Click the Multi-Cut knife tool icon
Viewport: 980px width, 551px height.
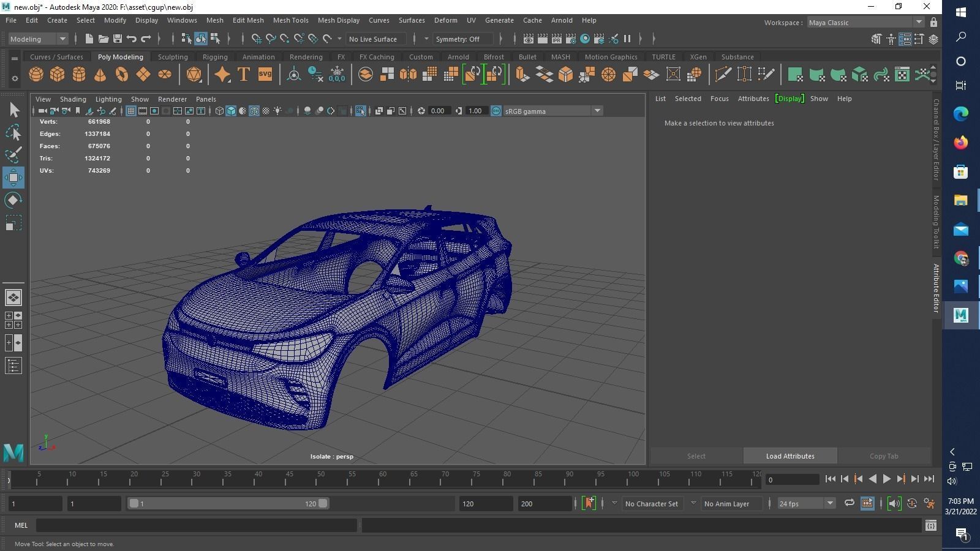[x=723, y=75]
